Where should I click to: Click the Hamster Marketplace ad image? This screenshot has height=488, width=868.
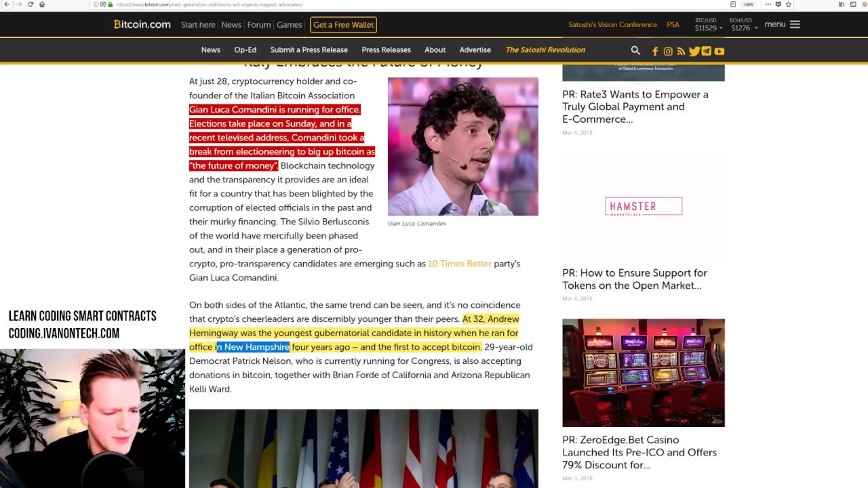(643, 206)
